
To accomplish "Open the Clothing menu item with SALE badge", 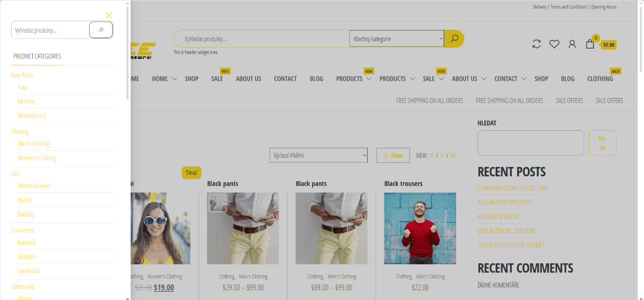I will [x=600, y=79].
